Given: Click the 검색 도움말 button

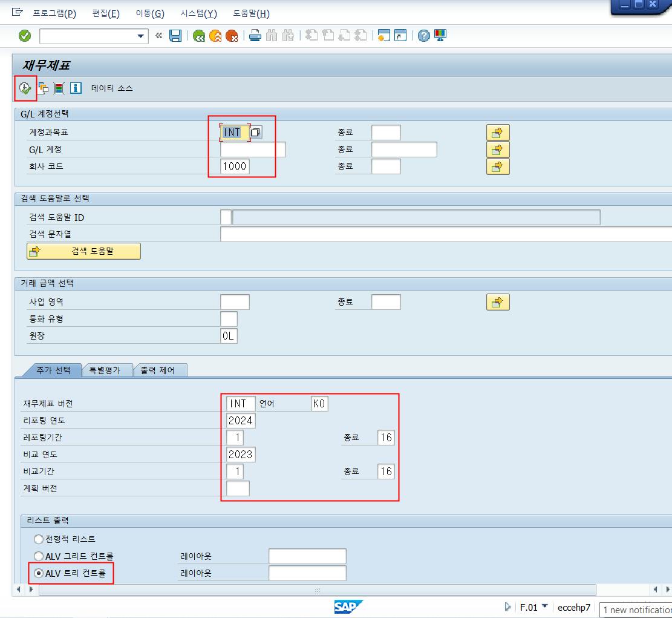Looking at the screenshot, I should pyautogui.click(x=83, y=251).
